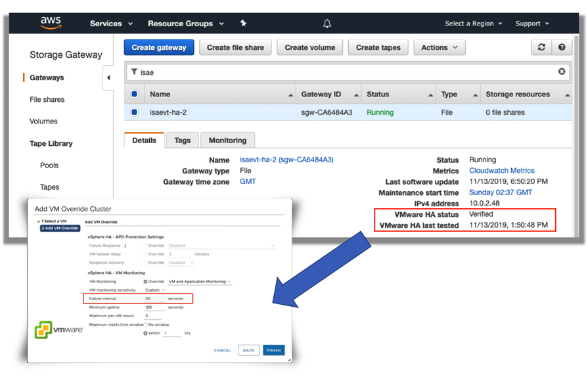Image resolution: width=588 pixels, height=377 pixels.
Task: Open the Cloudwatch Metrics link
Action: click(501, 171)
